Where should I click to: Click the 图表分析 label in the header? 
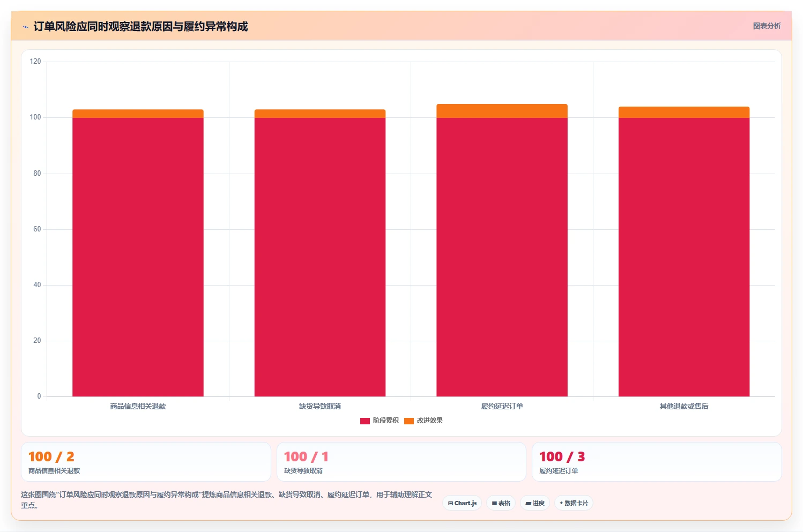[x=767, y=26]
